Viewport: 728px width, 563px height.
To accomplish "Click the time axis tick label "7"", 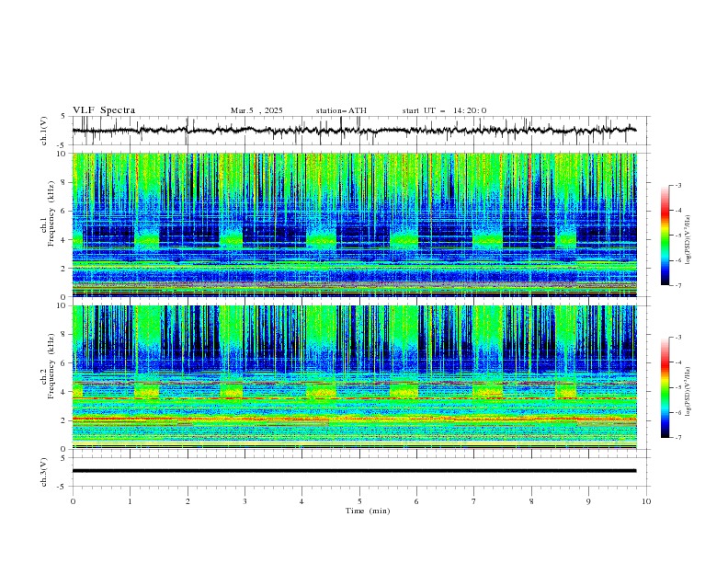I will 474,501.
